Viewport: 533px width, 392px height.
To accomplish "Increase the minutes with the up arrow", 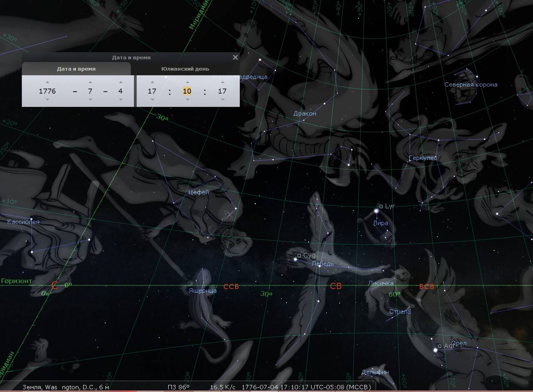I will 187,82.
